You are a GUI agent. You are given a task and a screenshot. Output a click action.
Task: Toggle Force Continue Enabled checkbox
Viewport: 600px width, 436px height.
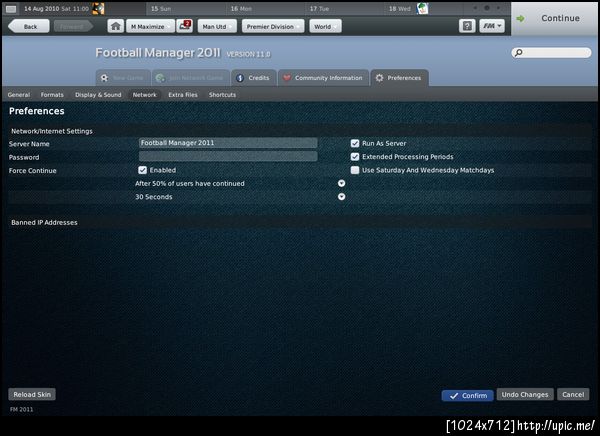tap(142, 170)
